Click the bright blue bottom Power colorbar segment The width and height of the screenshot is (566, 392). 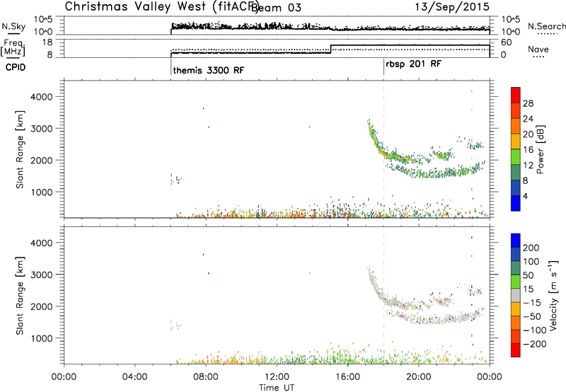516,203
